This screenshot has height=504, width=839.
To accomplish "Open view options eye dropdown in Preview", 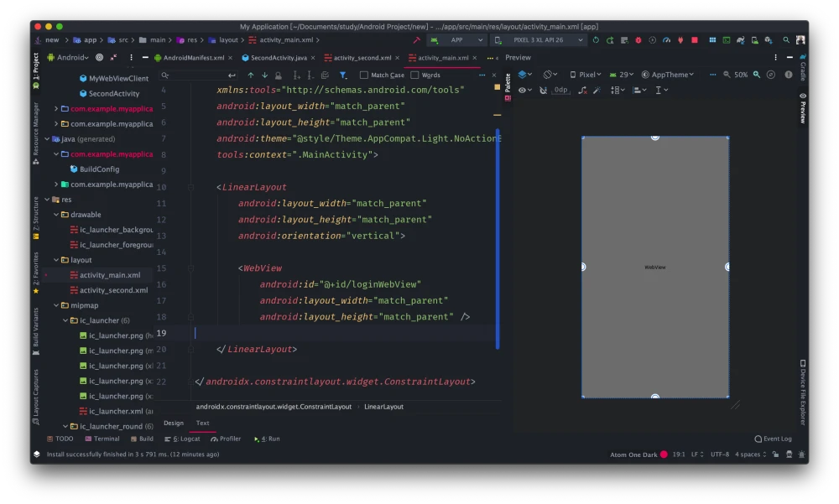I will click(x=525, y=91).
